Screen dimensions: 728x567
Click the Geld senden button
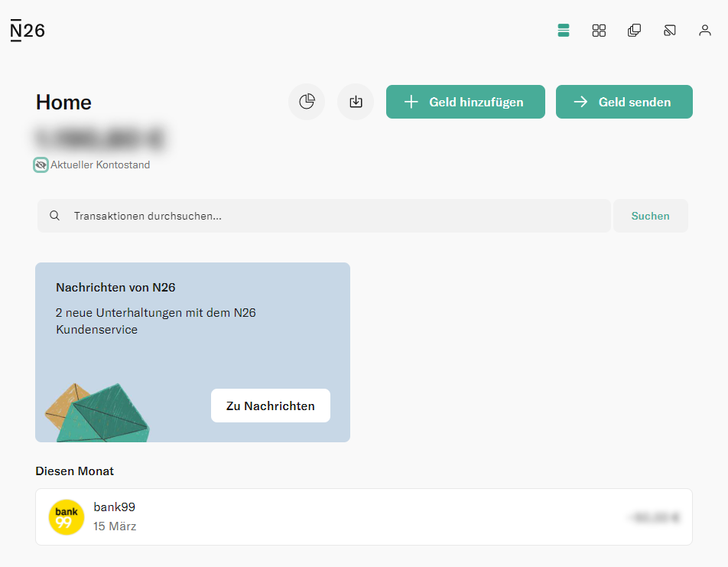(624, 102)
